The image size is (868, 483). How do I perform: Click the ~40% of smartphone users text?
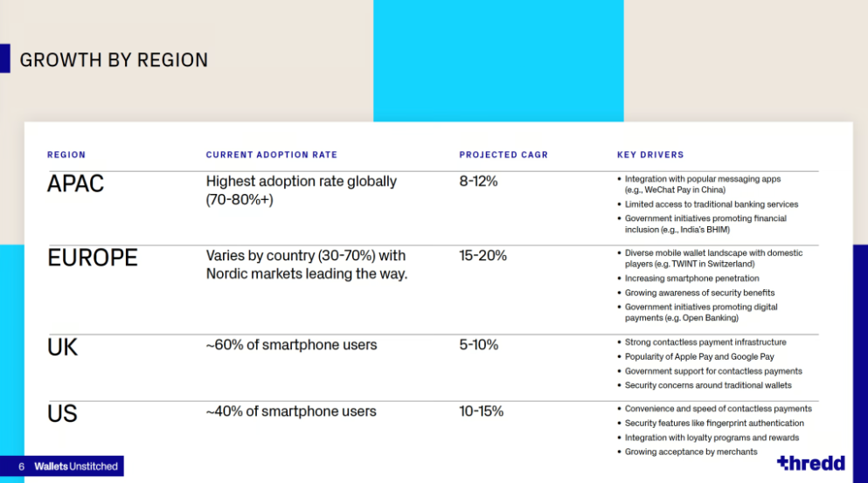point(291,411)
